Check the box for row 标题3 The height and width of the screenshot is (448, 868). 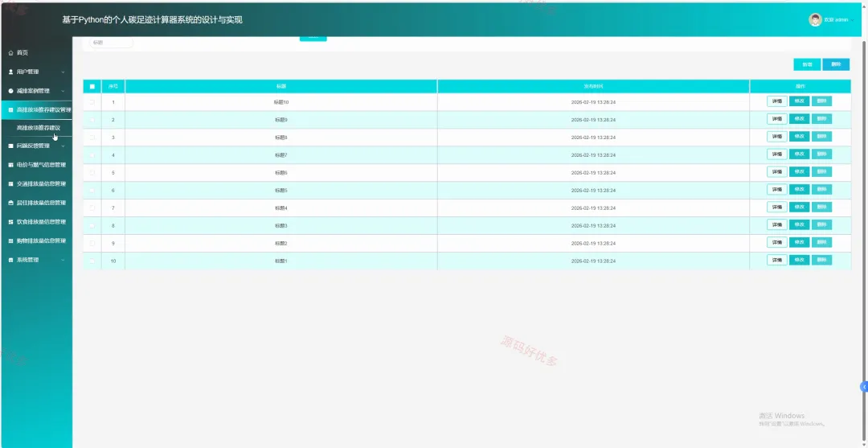tap(92, 226)
